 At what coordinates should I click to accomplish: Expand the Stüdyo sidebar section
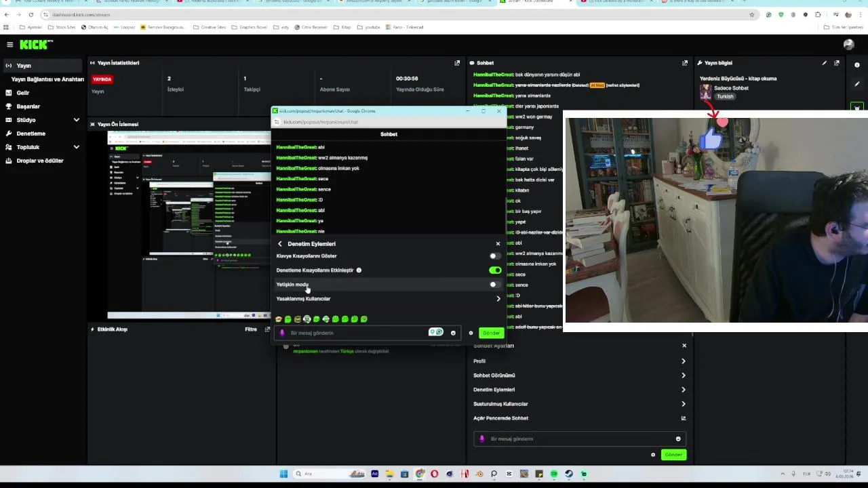point(76,120)
